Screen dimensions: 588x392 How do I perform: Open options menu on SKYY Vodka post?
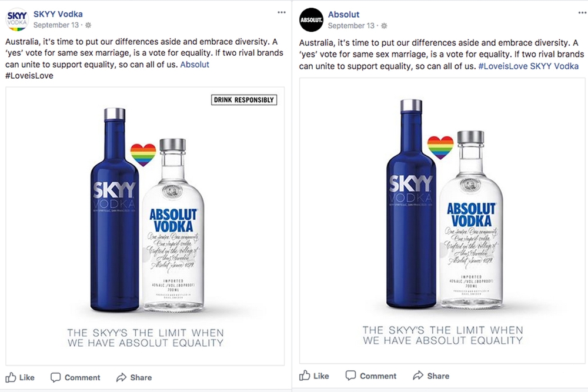[x=282, y=12]
